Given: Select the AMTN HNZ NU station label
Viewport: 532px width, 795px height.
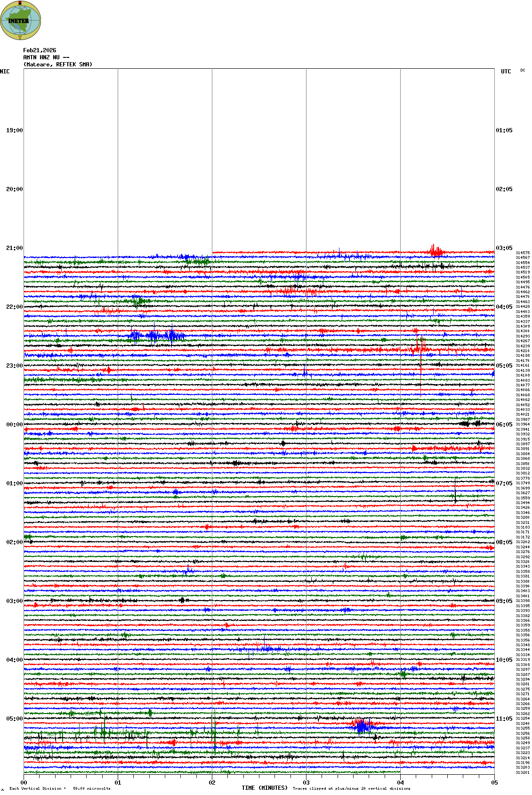Looking at the screenshot, I should [46, 57].
